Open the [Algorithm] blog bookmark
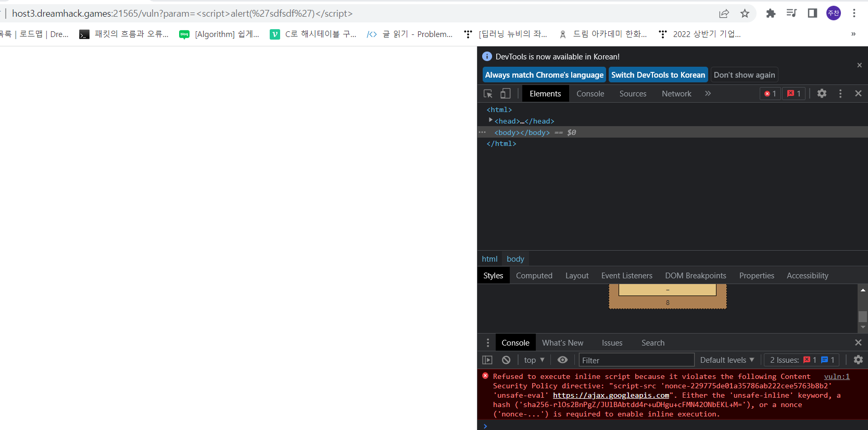 point(219,34)
